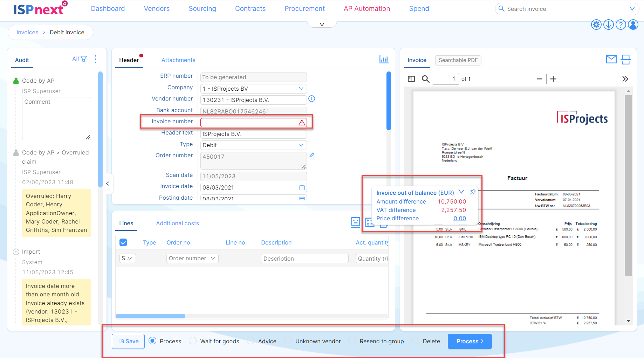Open the Invoice date calendar picker
This screenshot has width=644, height=358.
(302, 188)
